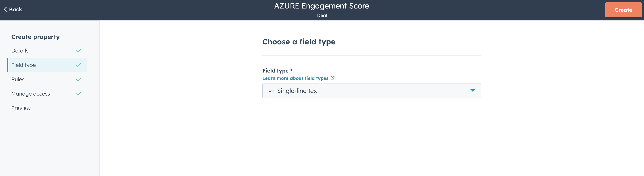
Task: Open the Manage access step
Action: (x=31, y=94)
